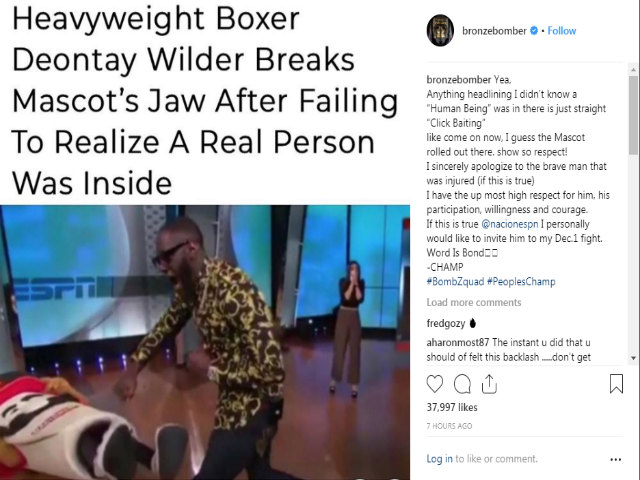Click the flame emoji in fredgozy's comment
This screenshot has width=640, height=480.
coord(473,323)
